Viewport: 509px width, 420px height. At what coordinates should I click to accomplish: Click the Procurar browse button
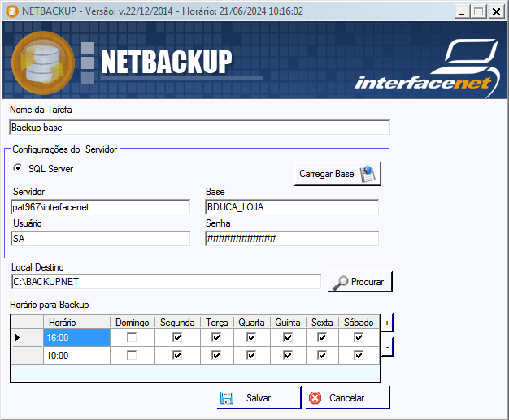[359, 282]
